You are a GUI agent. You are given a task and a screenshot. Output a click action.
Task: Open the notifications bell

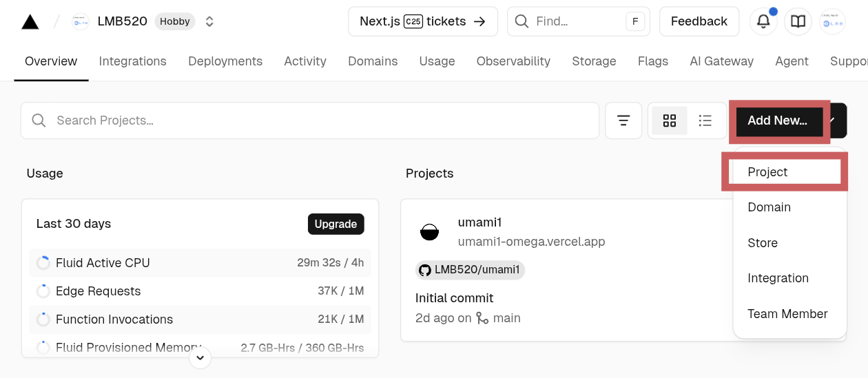pos(763,22)
